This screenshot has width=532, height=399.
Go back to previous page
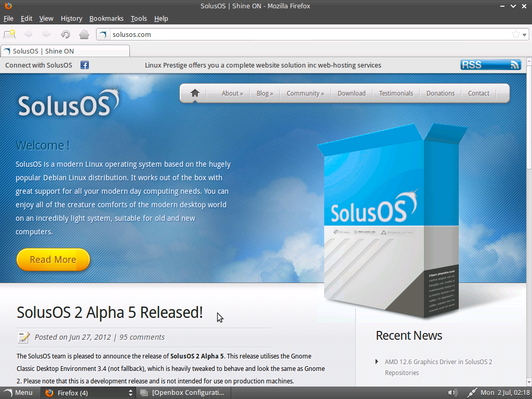28,34
